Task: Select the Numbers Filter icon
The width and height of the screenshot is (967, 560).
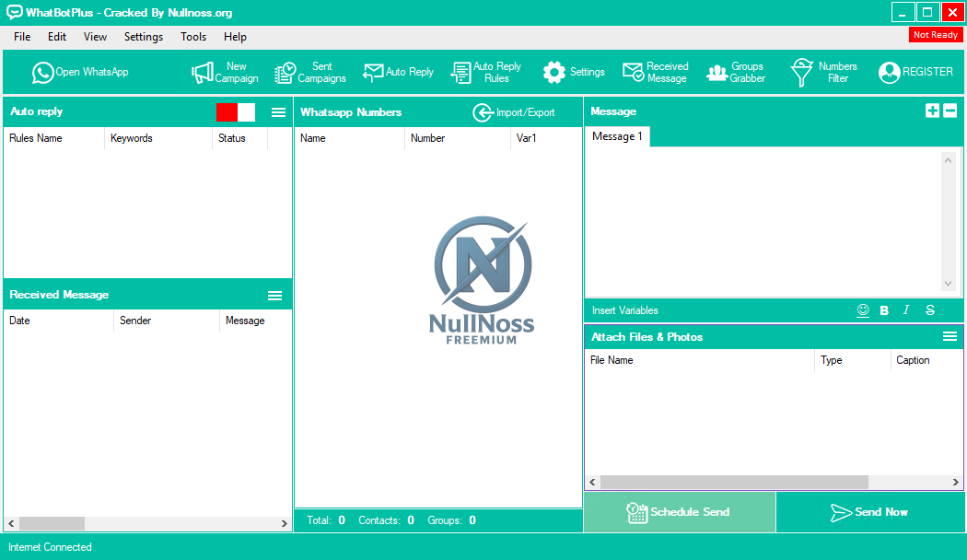Action: click(x=823, y=72)
